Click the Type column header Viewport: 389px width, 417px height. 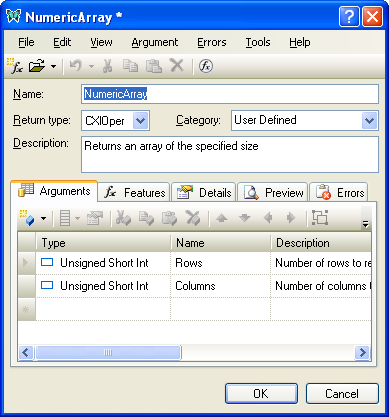[x=103, y=243]
